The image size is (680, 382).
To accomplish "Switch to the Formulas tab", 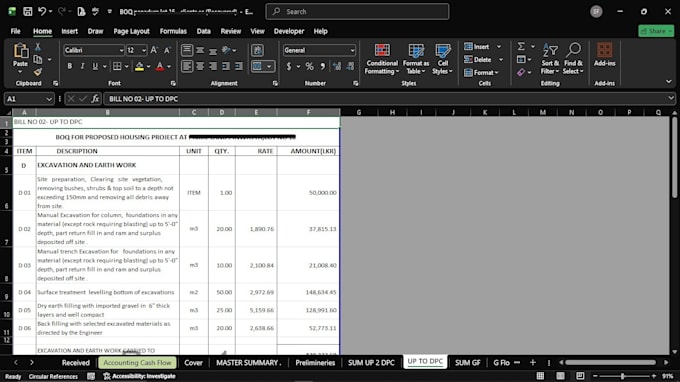I will point(173,31).
